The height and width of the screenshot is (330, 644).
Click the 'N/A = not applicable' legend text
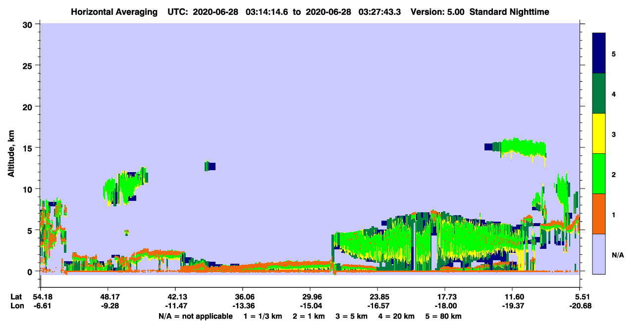click(x=195, y=316)
